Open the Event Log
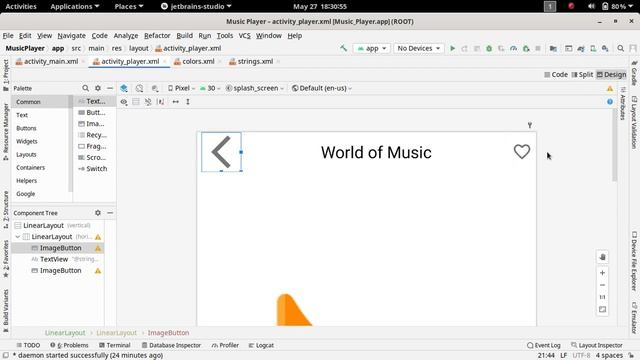The width and height of the screenshot is (640, 360). [x=544, y=345]
